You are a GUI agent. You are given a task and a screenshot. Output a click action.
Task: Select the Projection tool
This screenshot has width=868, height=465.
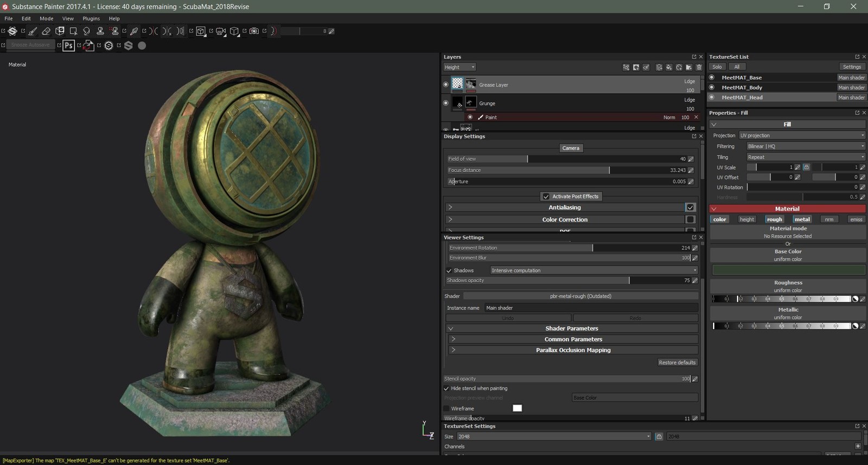(x=60, y=31)
